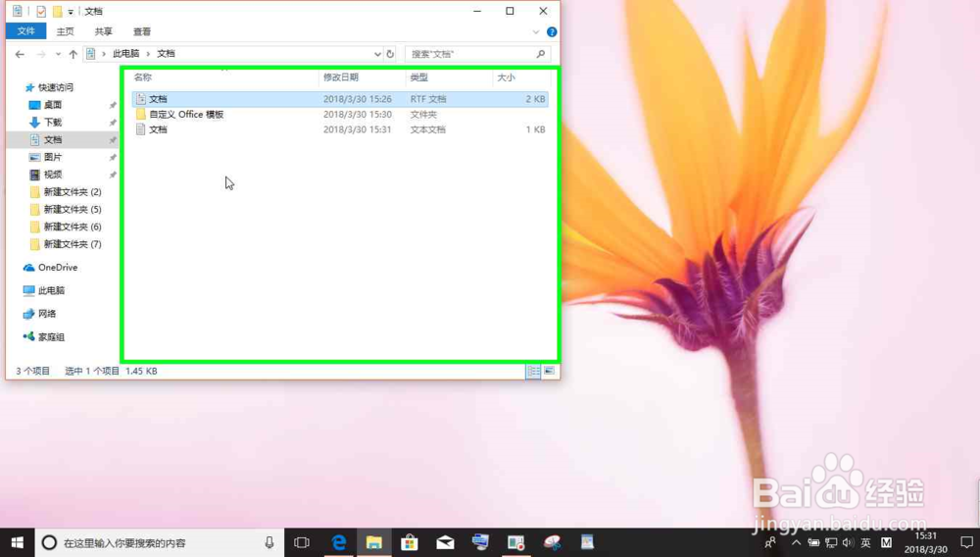The image size is (980, 557).
Task: Show hidden system tray icons
Action: [x=796, y=542]
